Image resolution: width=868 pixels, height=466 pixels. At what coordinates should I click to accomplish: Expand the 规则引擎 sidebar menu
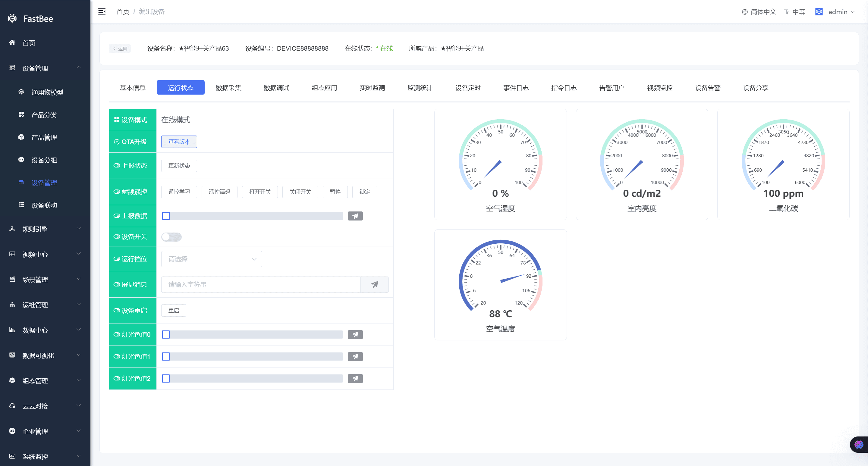(45, 229)
